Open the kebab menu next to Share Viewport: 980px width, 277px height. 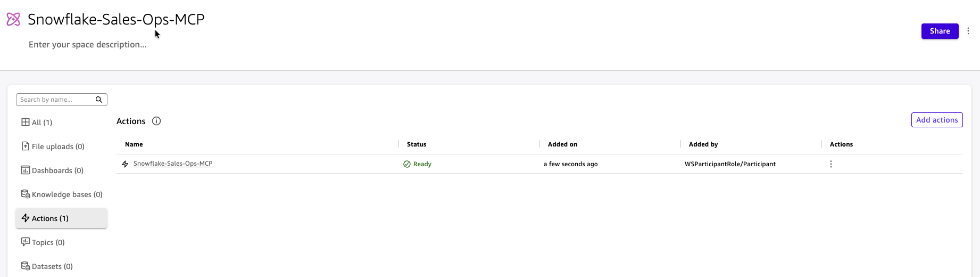(x=968, y=31)
